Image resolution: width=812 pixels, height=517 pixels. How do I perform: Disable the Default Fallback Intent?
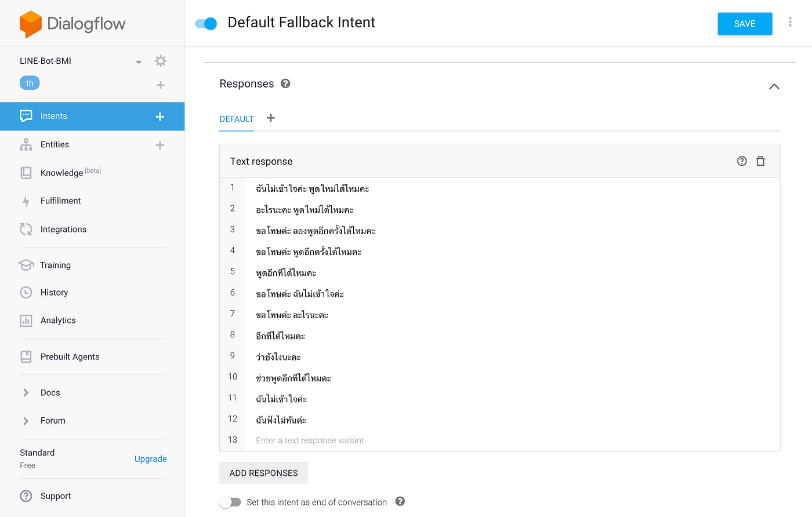point(206,23)
